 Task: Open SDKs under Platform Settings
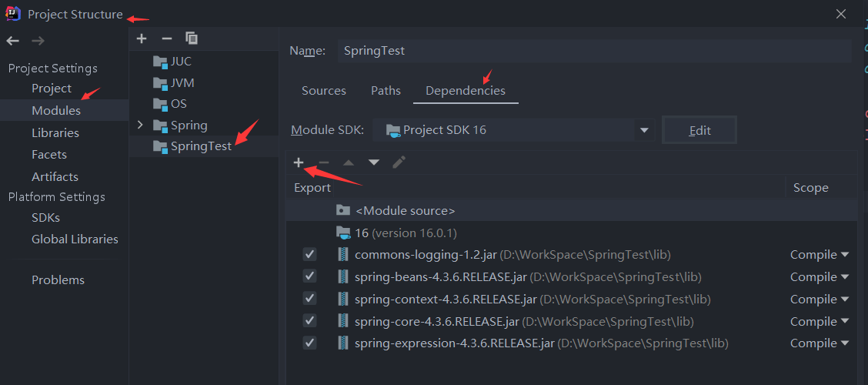45,218
